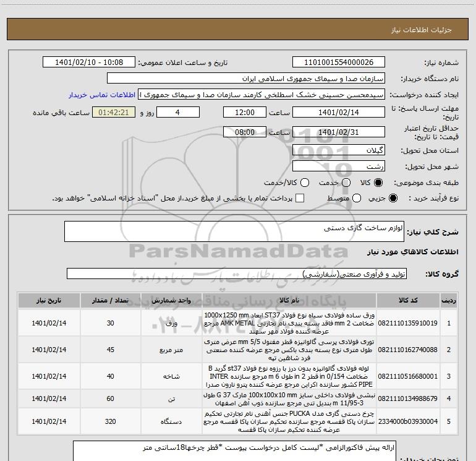Click the response deadline date 1401/02/14 field
The height and width of the screenshot is (461, 476).
(x=339, y=112)
